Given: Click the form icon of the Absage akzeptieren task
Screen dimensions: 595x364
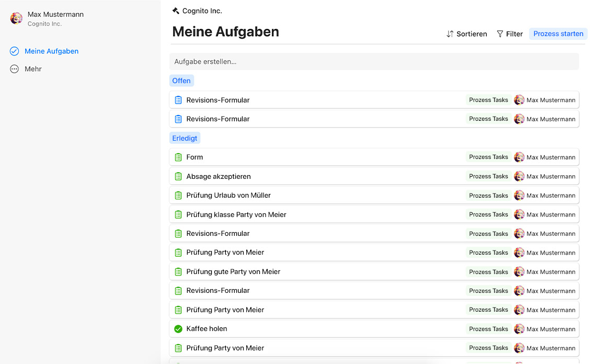Looking at the screenshot, I should 178,176.
